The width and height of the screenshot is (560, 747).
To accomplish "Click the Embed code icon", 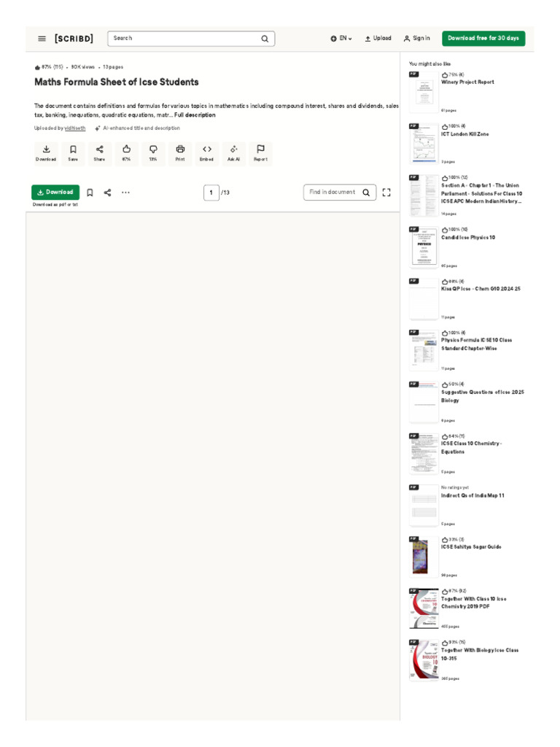I will (206, 153).
